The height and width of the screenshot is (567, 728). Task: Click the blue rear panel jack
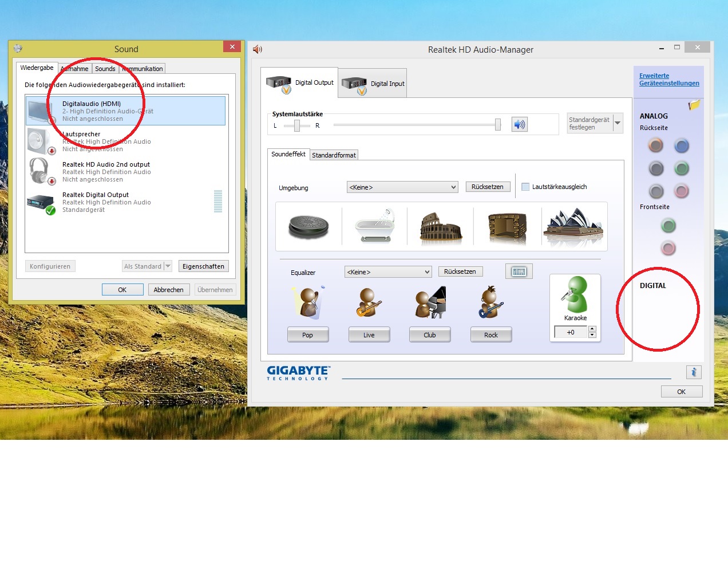pyautogui.click(x=681, y=145)
